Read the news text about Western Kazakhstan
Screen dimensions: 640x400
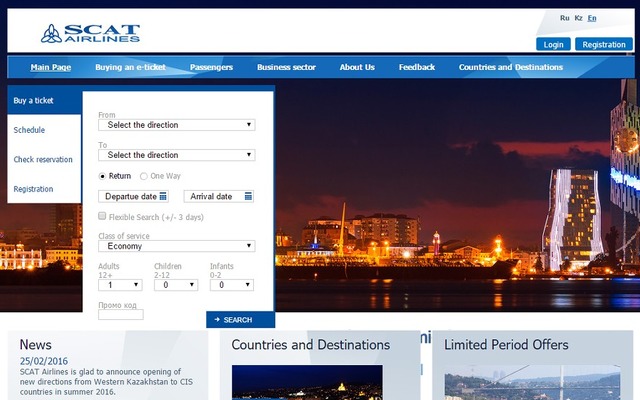point(106,382)
